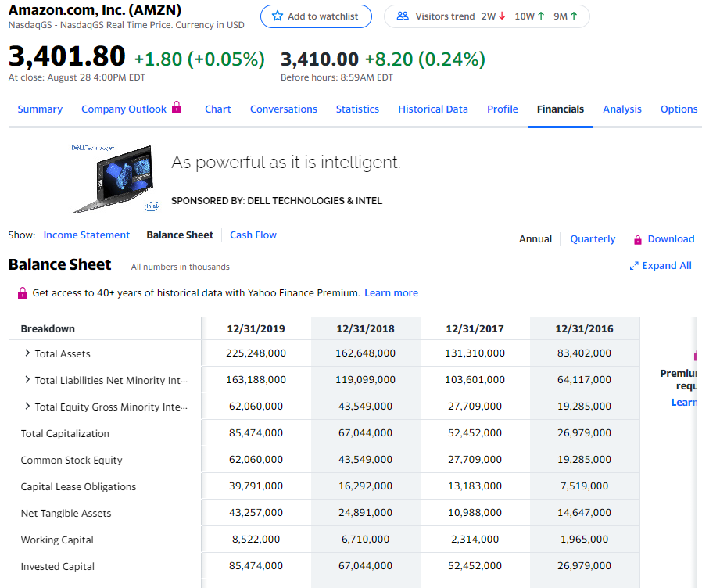This screenshot has height=588, width=702.
Task: Click the 9M green up arrow icon
Action: [x=574, y=16]
